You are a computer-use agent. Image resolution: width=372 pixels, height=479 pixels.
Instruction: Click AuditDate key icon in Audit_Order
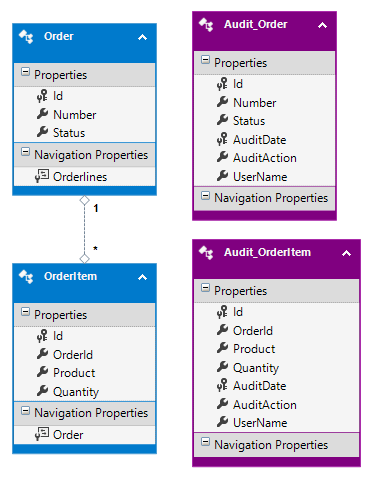pyautogui.click(x=222, y=139)
